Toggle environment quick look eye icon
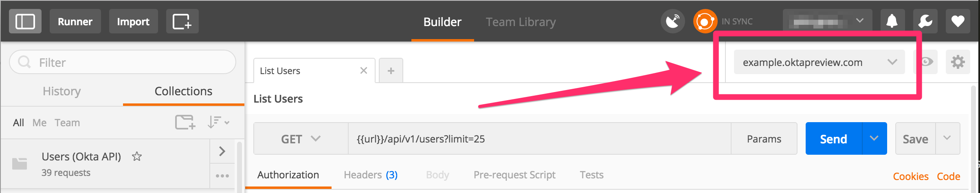 (x=927, y=62)
